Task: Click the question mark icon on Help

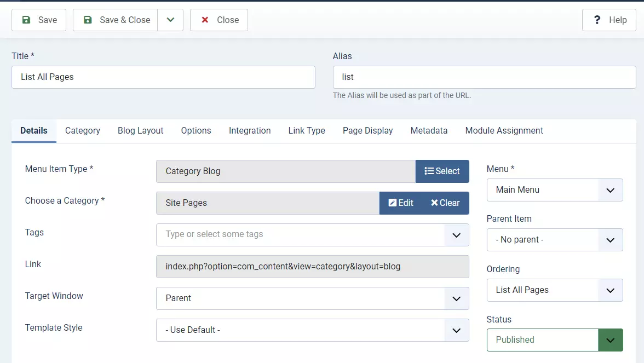Action: [x=597, y=20]
